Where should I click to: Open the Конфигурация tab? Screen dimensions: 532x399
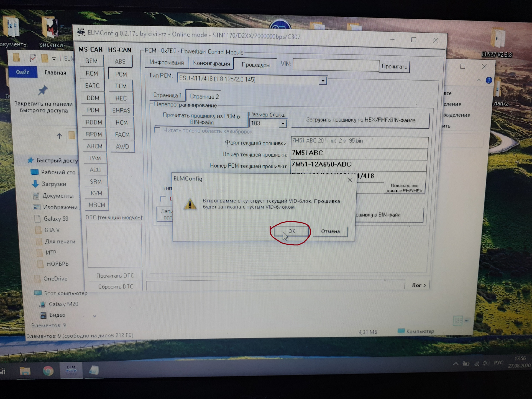pyautogui.click(x=211, y=63)
